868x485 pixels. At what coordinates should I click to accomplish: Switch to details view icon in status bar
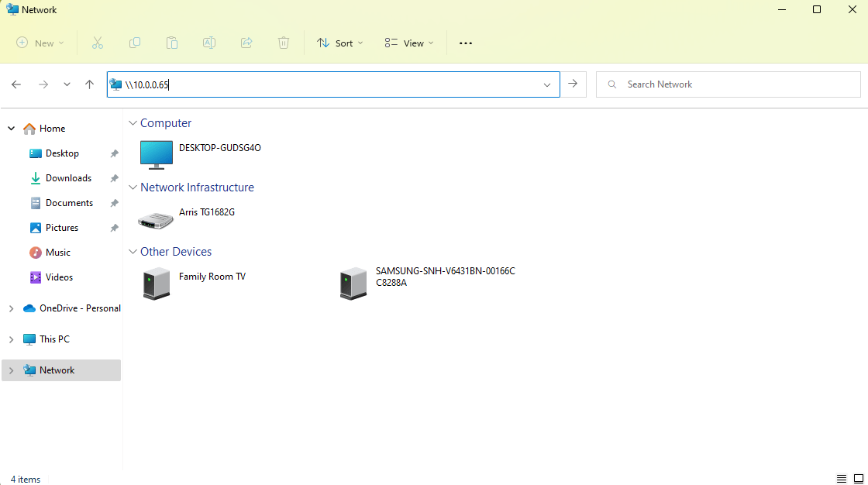tap(842, 479)
